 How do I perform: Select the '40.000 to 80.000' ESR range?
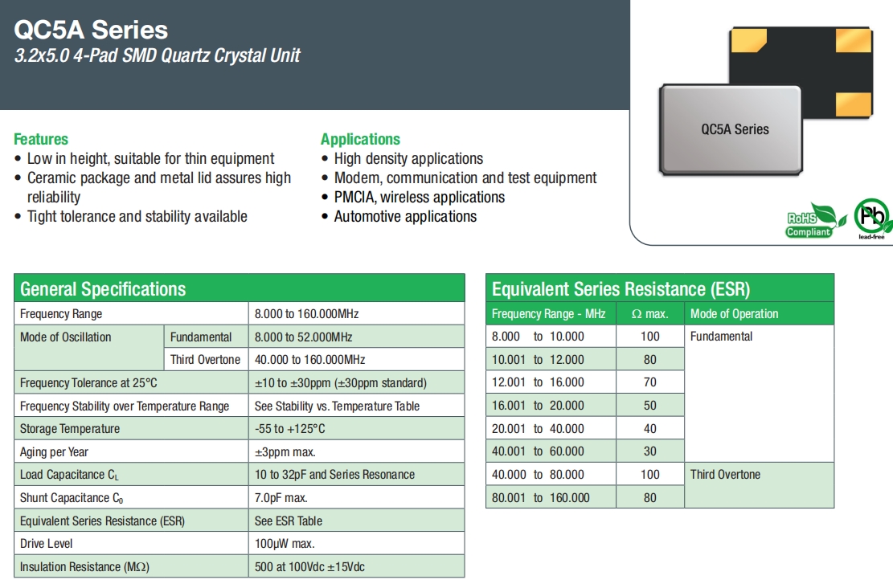coord(539,475)
